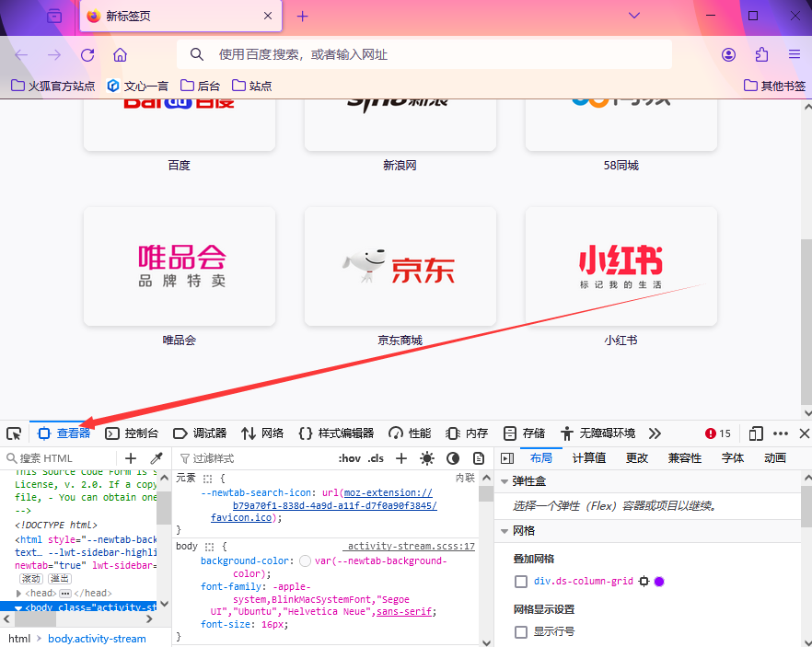The image size is (812, 647).
Task: Select body.activity-stream breadcrumb
Action: tap(97, 639)
